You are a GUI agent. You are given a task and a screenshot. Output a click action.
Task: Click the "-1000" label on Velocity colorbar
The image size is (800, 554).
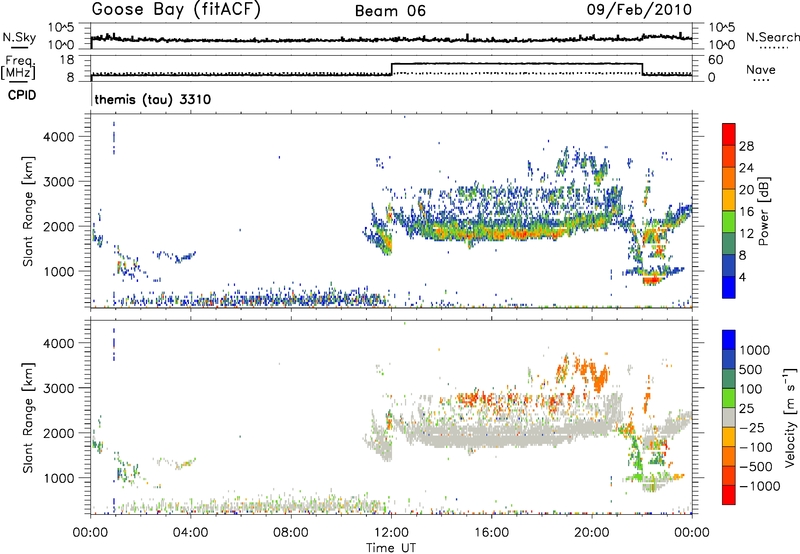pyautogui.click(x=759, y=486)
